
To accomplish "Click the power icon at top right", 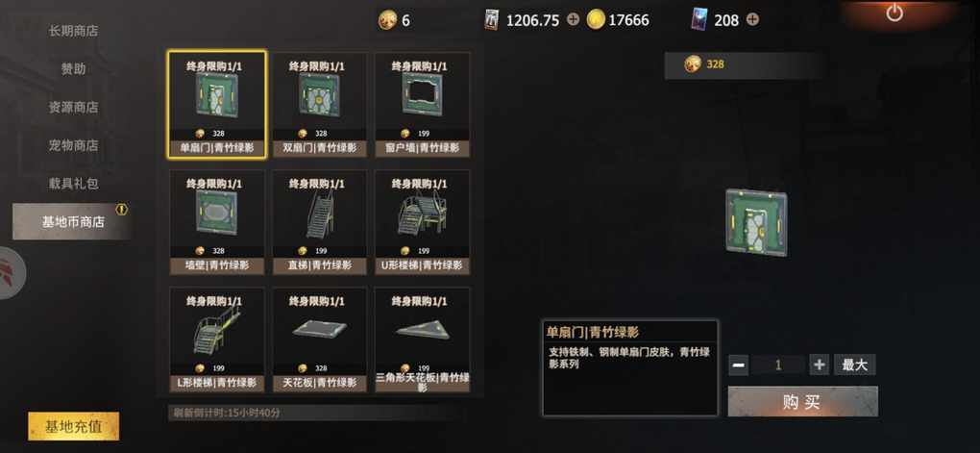I will [894, 13].
